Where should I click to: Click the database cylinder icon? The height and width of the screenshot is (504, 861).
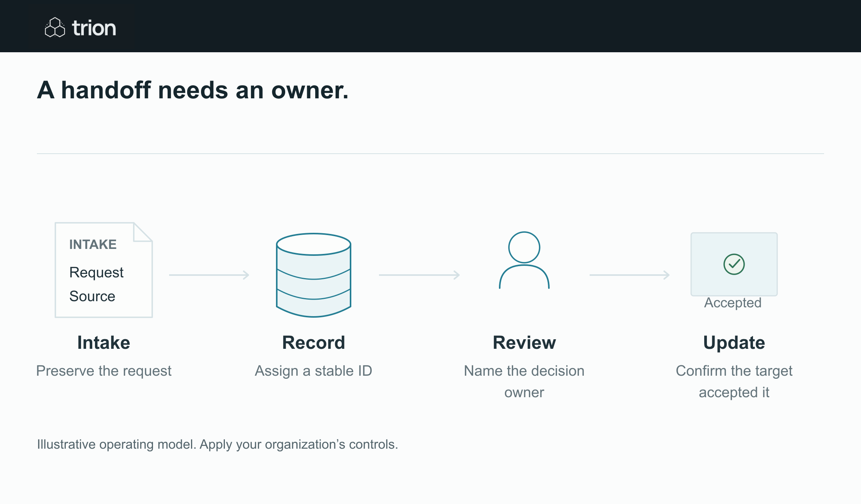coord(314,275)
